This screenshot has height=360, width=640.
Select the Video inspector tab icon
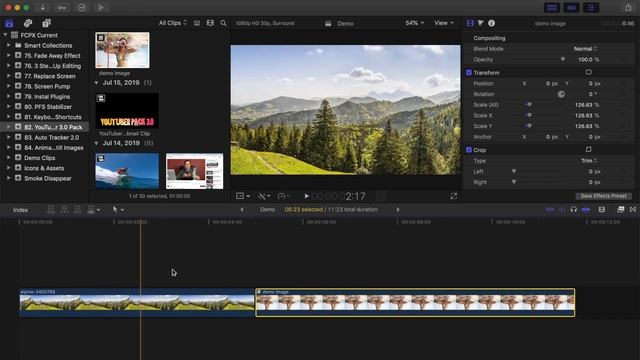tap(470, 23)
